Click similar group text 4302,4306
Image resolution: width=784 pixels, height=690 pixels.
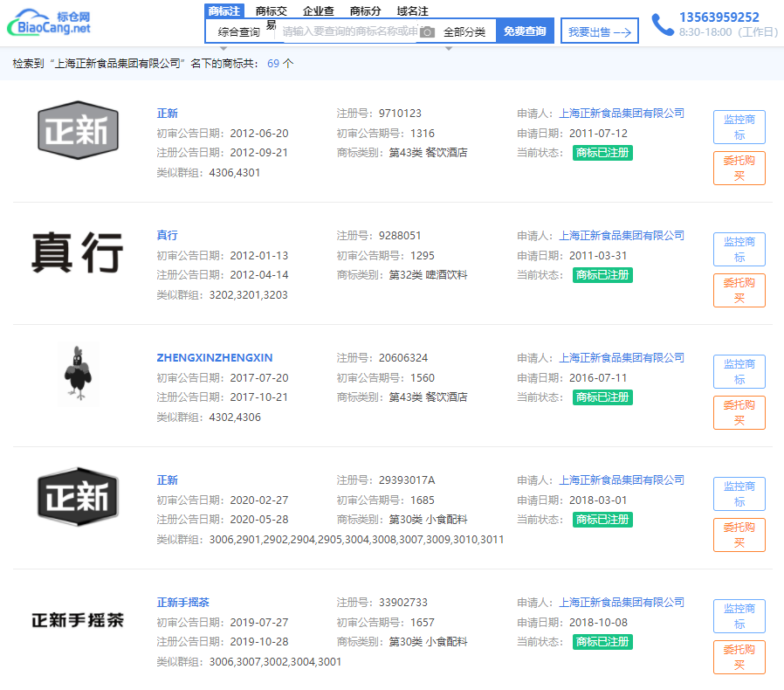(235, 417)
